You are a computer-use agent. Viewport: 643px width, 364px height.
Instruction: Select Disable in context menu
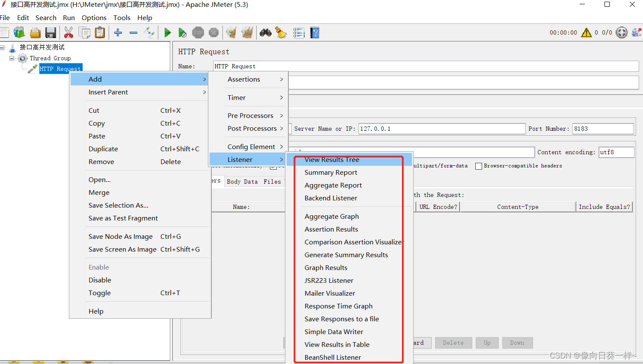139,280
